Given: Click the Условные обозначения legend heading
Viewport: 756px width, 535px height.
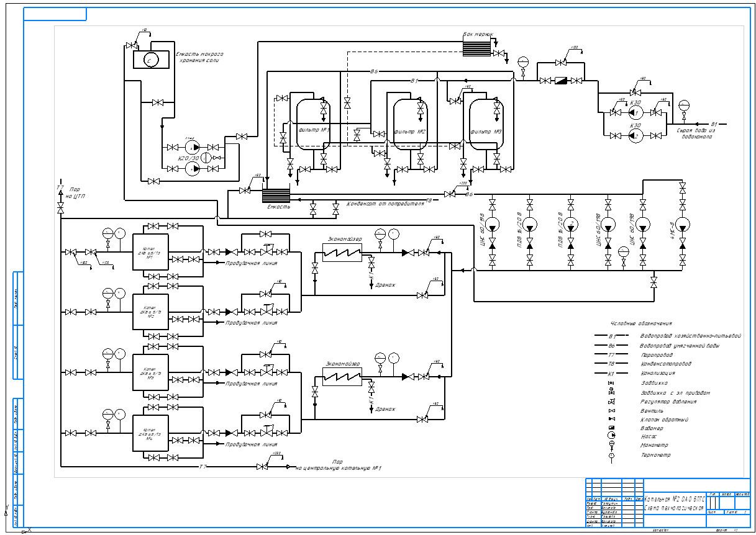Looking at the screenshot, I should (641, 323).
